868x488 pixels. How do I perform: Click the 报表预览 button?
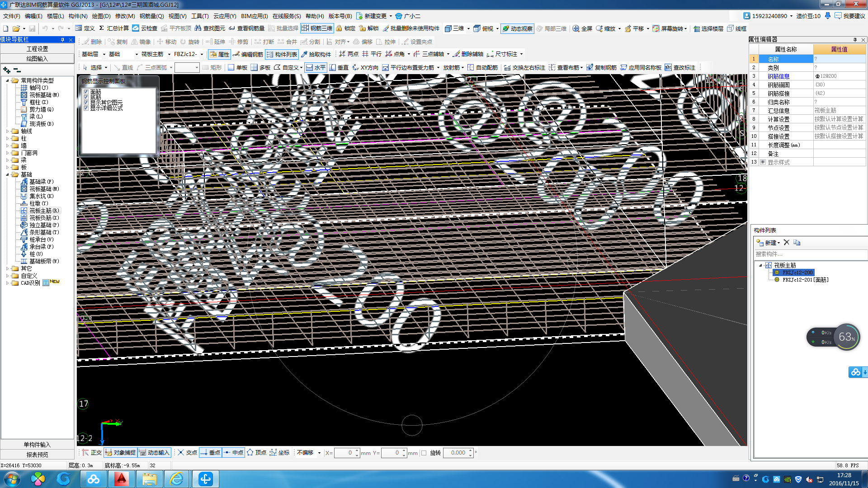pos(37,455)
